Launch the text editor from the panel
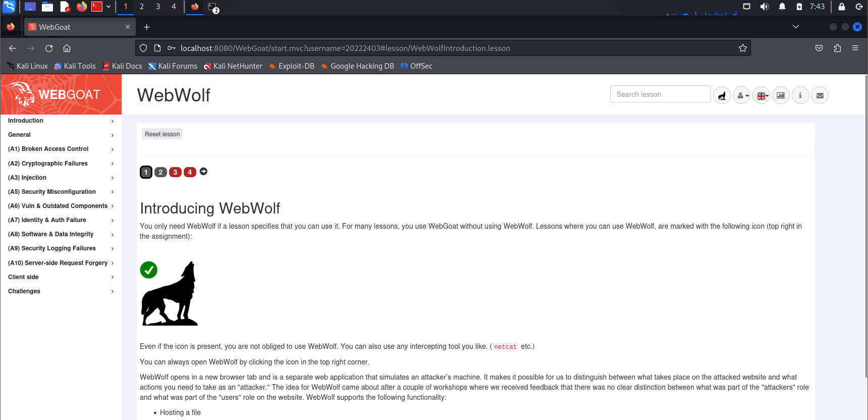Image resolution: width=868 pixels, height=420 pixels. click(x=65, y=7)
